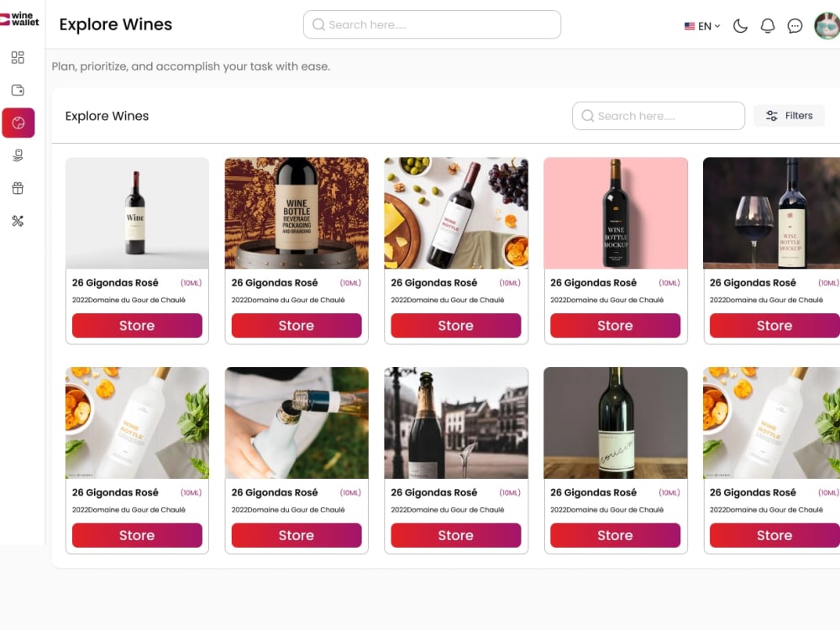Screen dimensions: 840x630
Task: Open the Filters button
Action: (x=789, y=116)
